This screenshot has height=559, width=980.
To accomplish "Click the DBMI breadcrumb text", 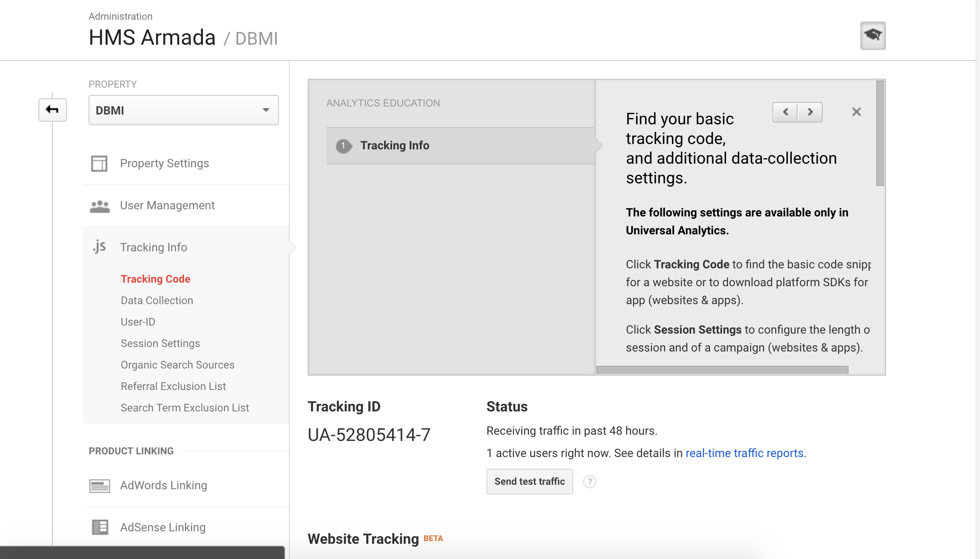I will pyautogui.click(x=257, y=39).
